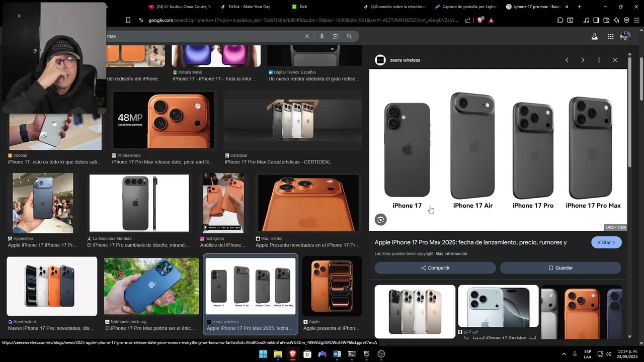
Task: Go to previous image in preview panel
Action: pyautogui.click(x=567, y=60)
